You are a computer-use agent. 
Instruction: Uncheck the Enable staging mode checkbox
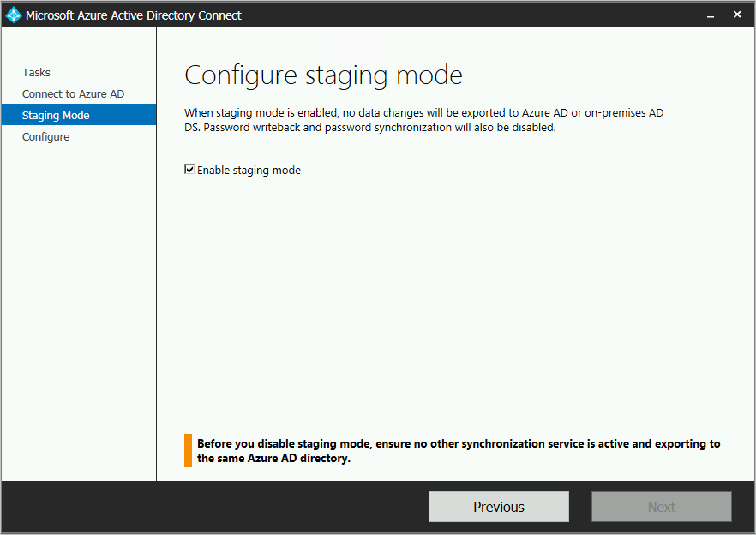pyautogui.click(x=189, y=169)
